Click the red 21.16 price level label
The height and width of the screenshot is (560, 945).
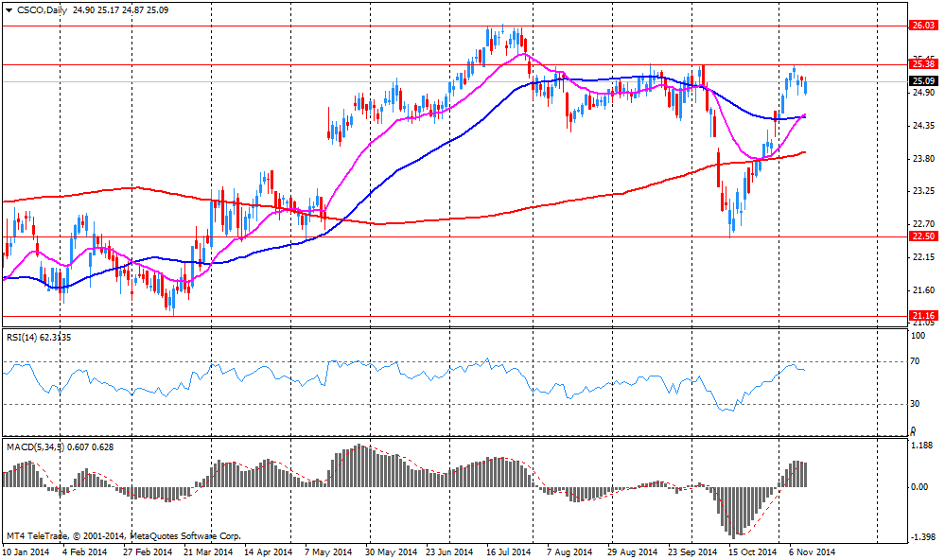(x=921, y=317)
